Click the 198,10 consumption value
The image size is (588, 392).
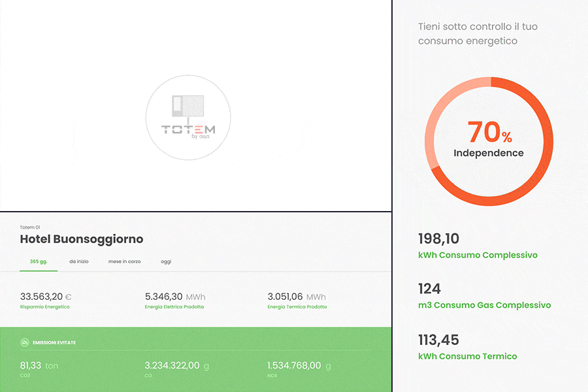coord(438,238)
